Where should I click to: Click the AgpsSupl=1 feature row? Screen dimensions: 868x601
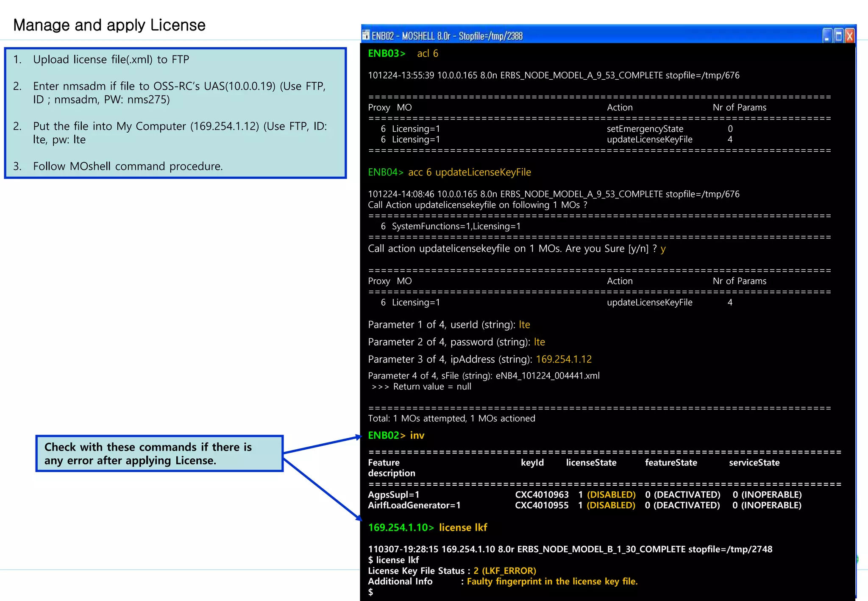point(393,495)
